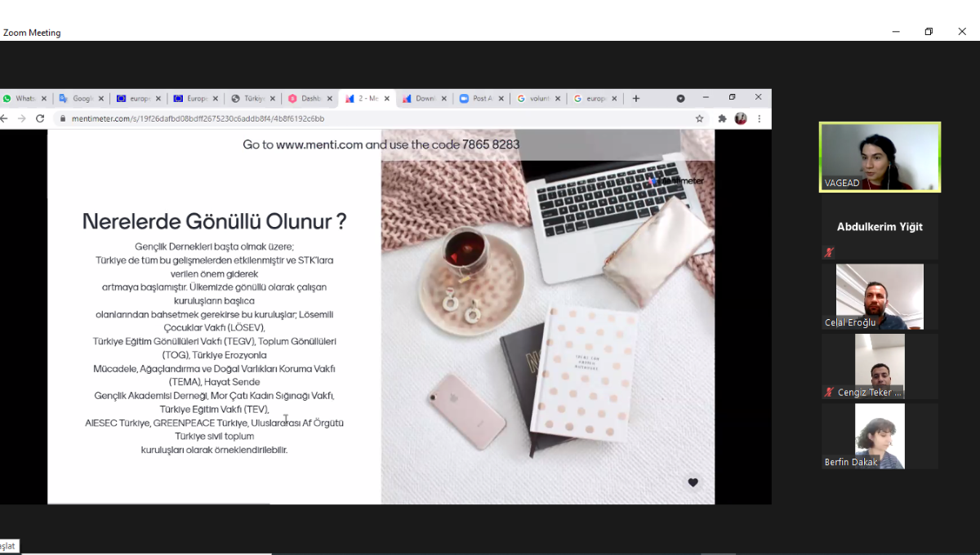Image resolution: width=980 pixels, height=555 pixels.
Task: Close the 'volunt' search tab
Action: coord(559,99)
